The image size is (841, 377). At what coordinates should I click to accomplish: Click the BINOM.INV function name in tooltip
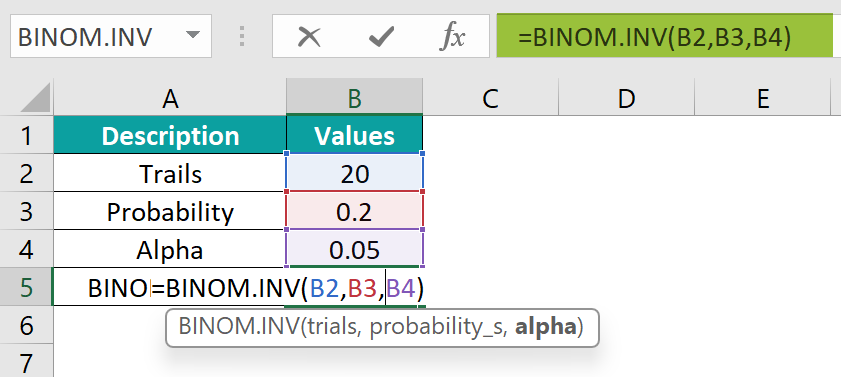(x=239, y=327)
